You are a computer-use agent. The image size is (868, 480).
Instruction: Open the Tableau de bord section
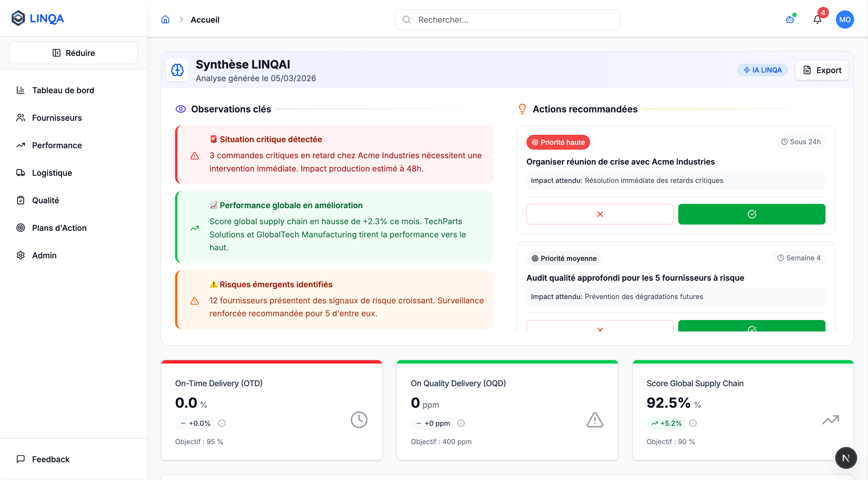(x=63, y=90)
